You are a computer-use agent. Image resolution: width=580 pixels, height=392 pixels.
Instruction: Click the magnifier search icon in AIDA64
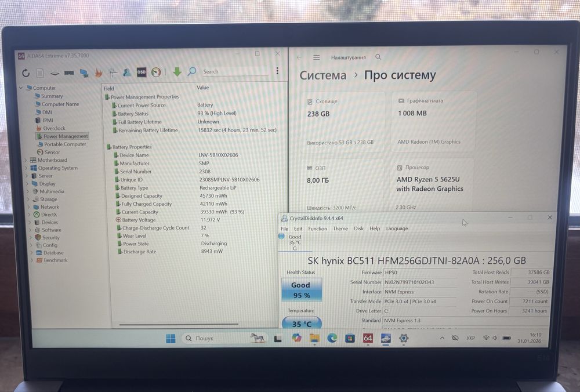pos(191,71)
